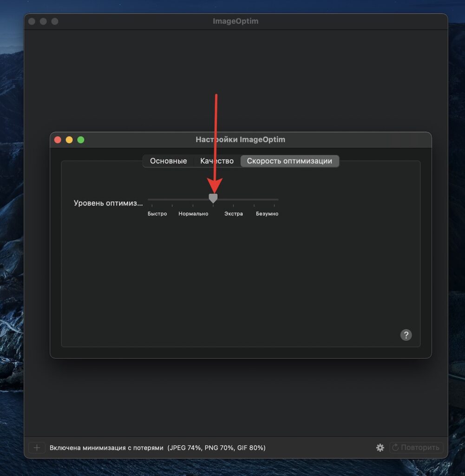The height and width of the screenshot is (476, 465).
Task: Click the Быстро slider label
Action: (157, 214)
